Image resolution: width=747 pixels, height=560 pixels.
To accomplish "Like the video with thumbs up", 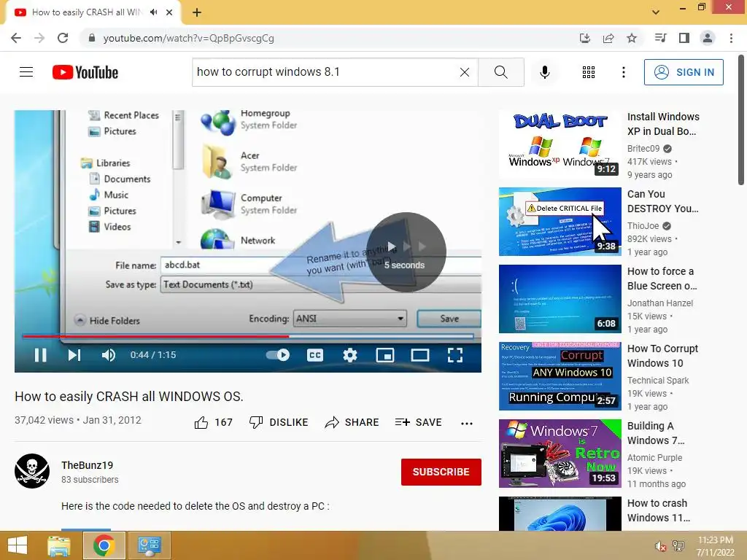I will tap(214, 422).
